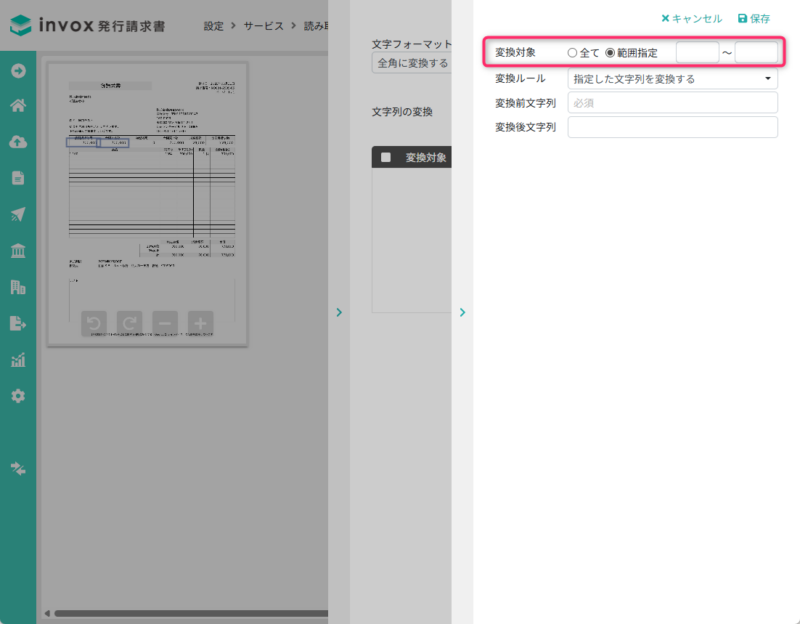Open the 全角に変換する format dropdown

click(410, 64)
